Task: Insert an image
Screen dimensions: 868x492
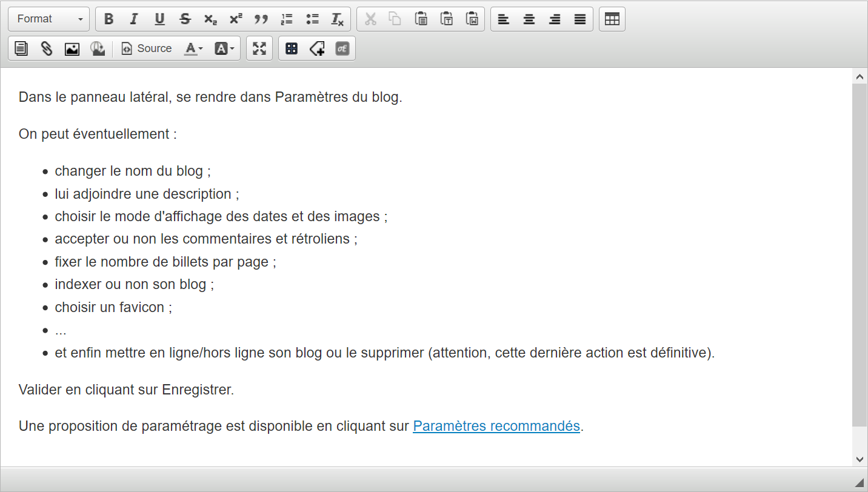Action: (x=72, y=48)
